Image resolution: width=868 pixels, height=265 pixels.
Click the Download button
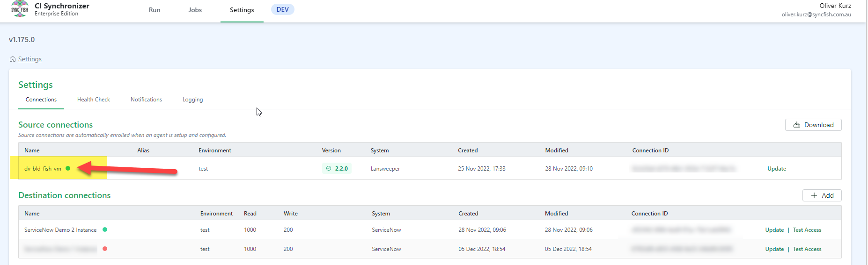click(x=813, y=125)
